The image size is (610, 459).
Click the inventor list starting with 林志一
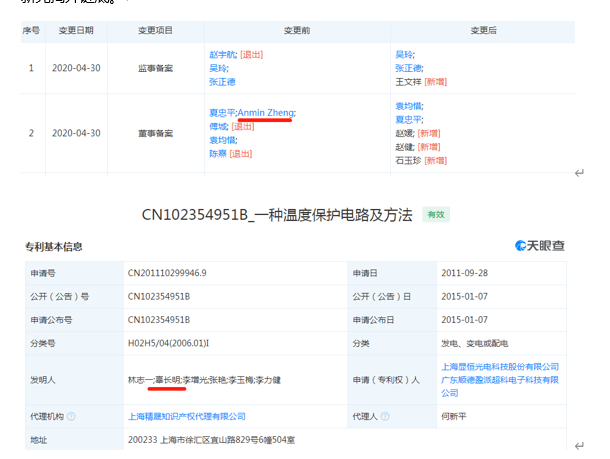coord(204,380)
